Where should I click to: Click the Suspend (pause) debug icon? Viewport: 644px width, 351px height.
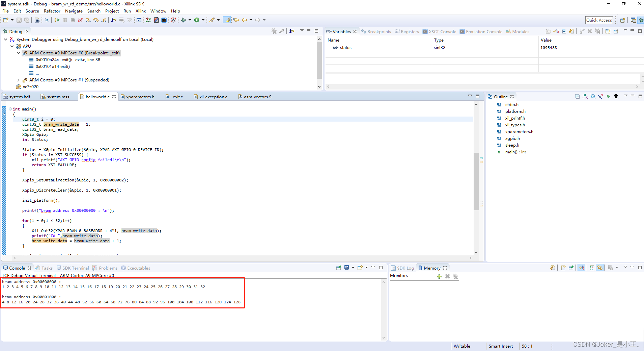[65, 20]
